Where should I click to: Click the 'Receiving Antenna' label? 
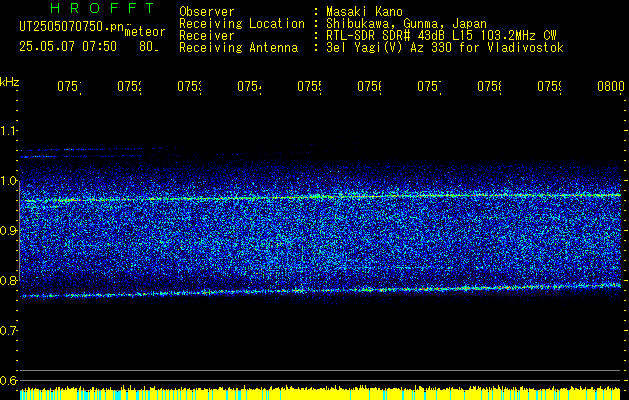tap(238, 48)
